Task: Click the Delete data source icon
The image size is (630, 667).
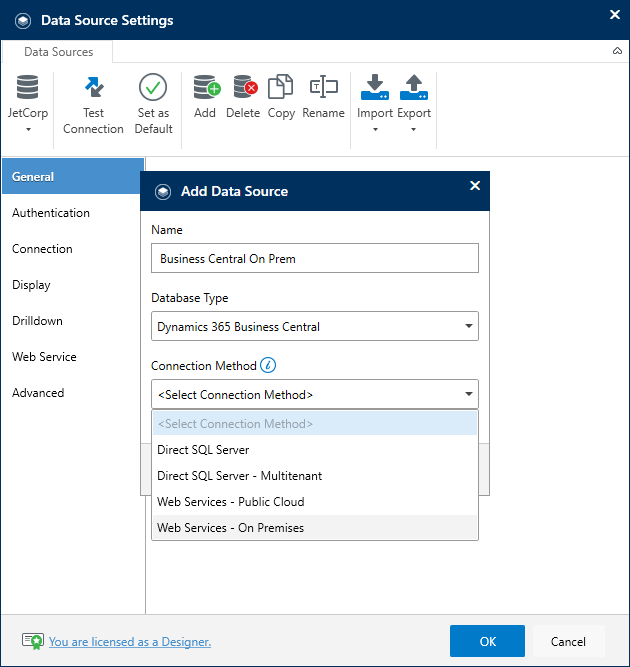Action: (x=245, y=87)
